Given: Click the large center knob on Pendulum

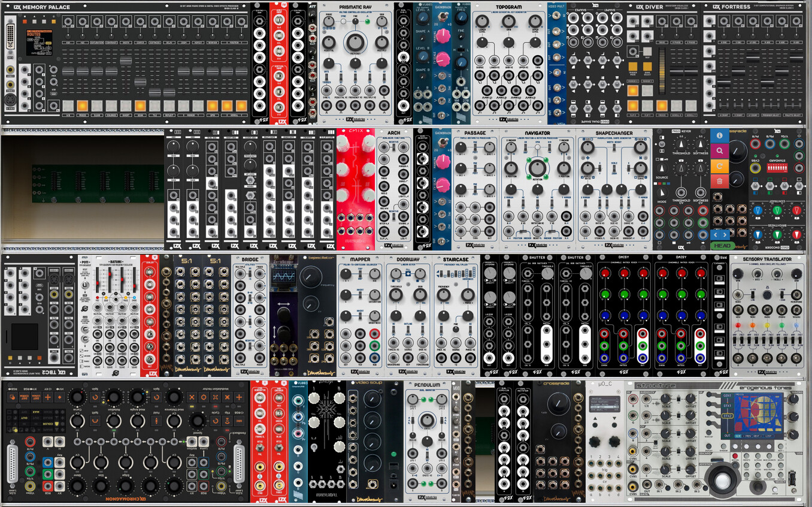Looking at the screenshot, I should click(427, 420).
